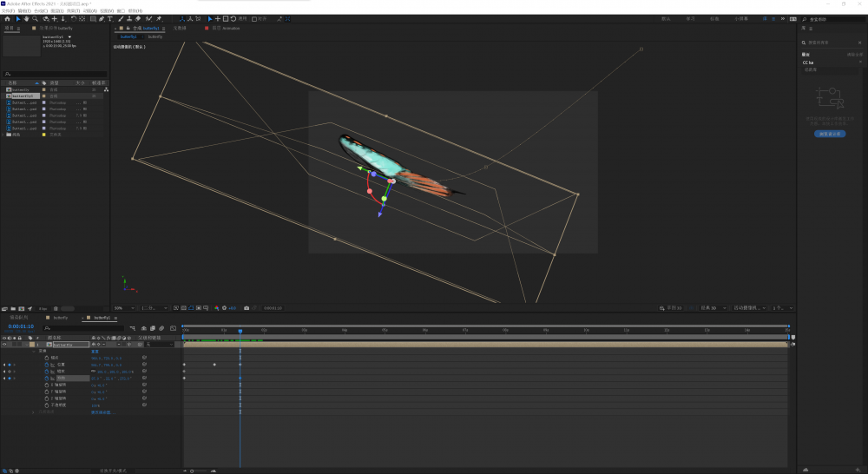Toggle Opacity property stopwatch
868x474 pixels.
click(47, 405)
